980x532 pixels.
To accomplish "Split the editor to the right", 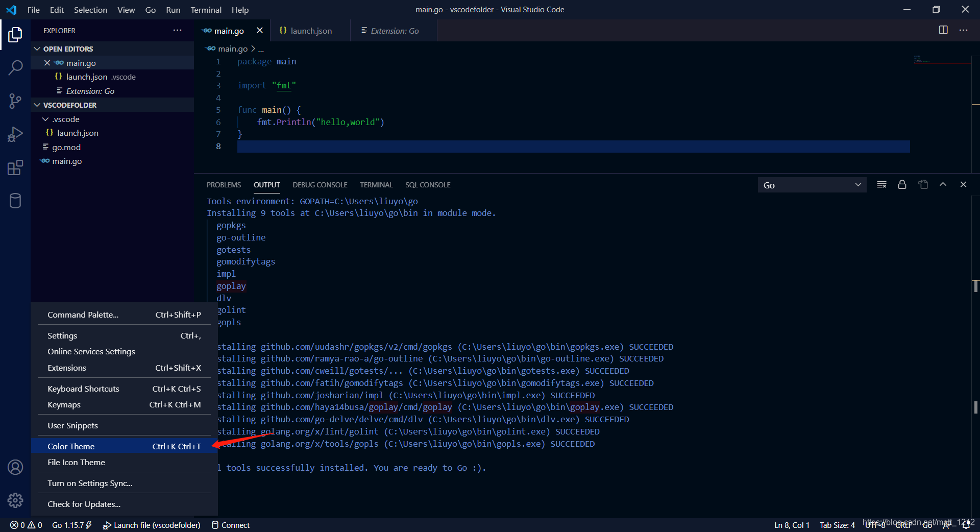I will 943,30.
